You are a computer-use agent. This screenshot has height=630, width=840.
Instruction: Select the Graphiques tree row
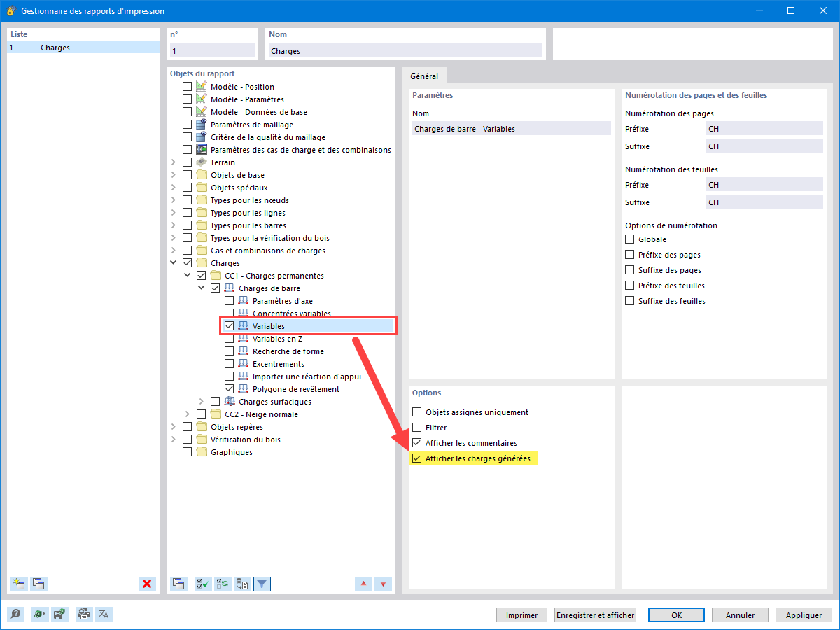(x=231, y=452)
